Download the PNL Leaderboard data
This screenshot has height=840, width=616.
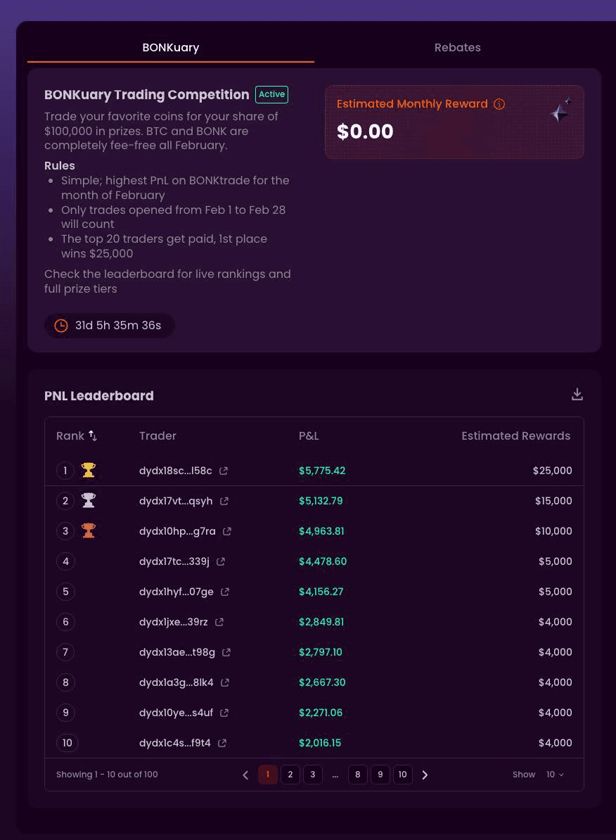tap(577, 395)
